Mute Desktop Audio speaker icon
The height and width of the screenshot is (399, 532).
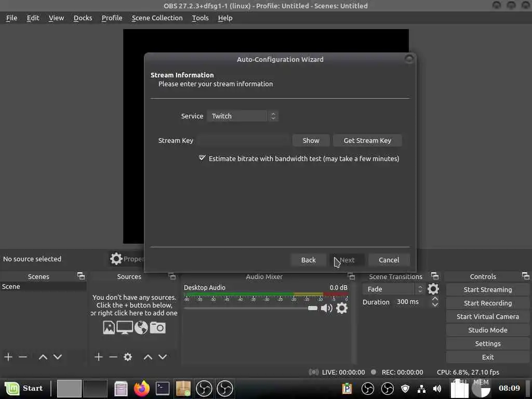[326, 308]
